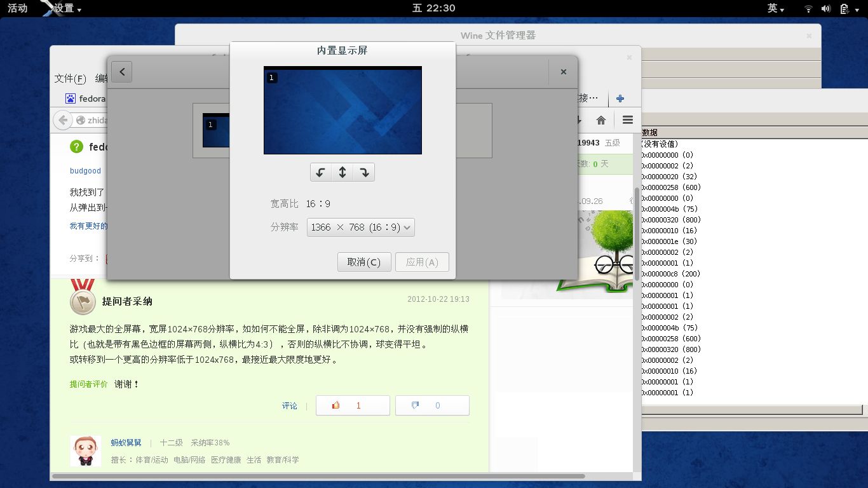Select the large display preview in 内置显示屏 dialog

342,110
